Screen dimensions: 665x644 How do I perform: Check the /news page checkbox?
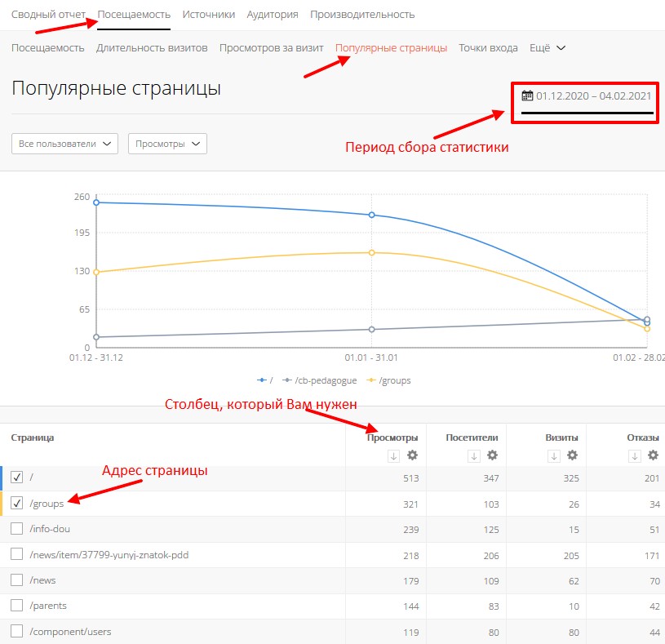16,580
